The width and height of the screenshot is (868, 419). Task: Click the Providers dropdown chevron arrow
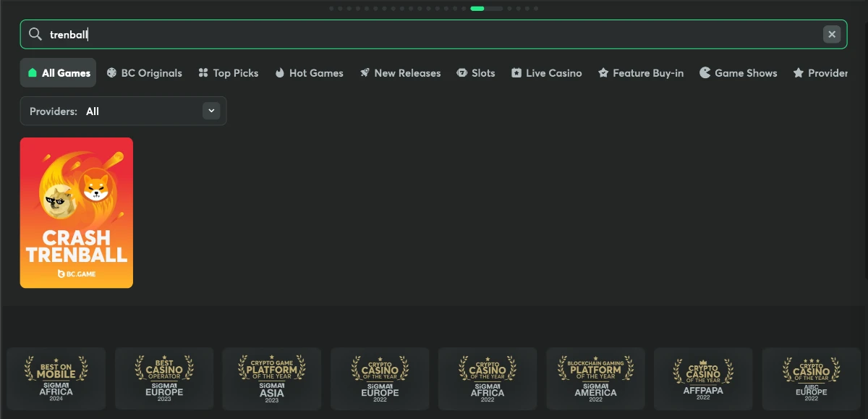[211, 111]
